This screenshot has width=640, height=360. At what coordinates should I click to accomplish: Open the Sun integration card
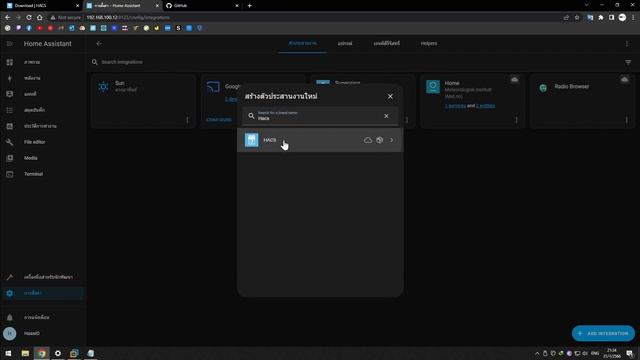[143, 101]
